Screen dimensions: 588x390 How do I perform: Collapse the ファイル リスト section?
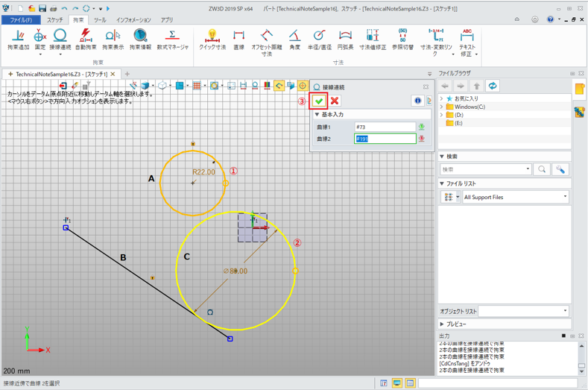[x=442, y=183]
